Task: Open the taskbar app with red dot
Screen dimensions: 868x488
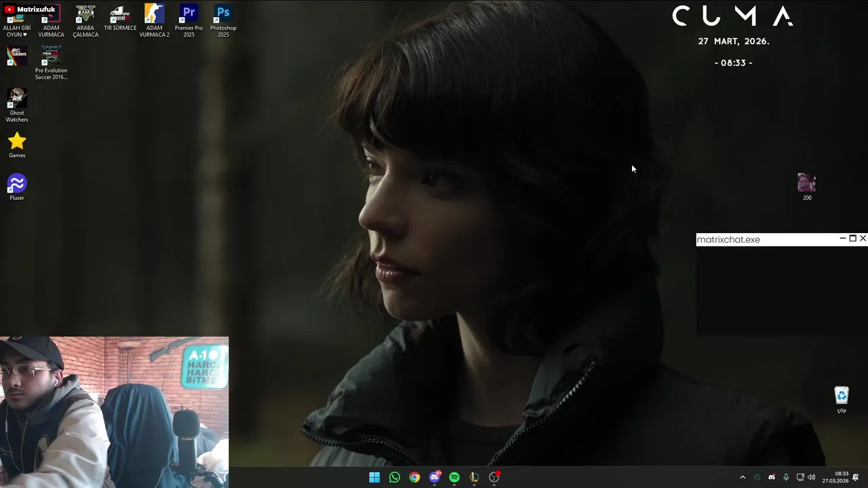Action: tap(494, 477)
